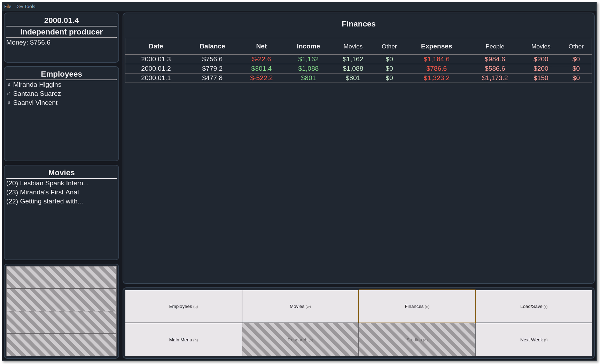Click the female icon beside Miranda Higgins
This screenshot has width=600, height=364.
click(x=9, y=85)
